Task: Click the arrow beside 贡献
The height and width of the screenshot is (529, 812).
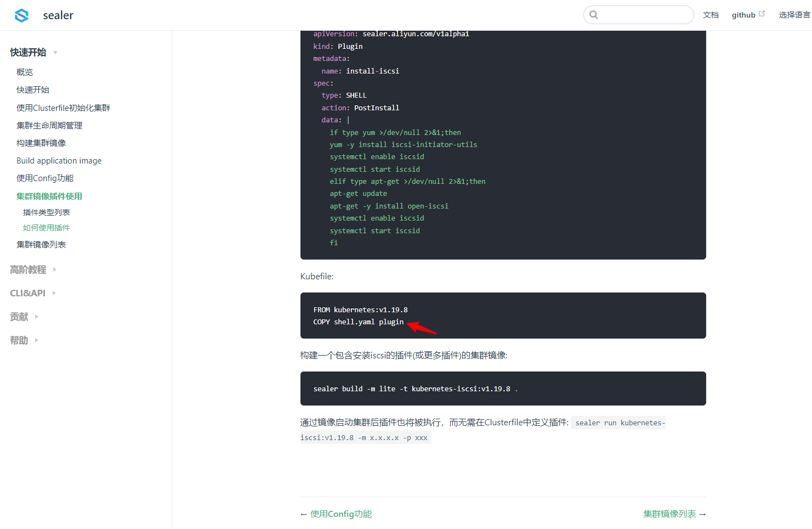Action: point(36,317)
